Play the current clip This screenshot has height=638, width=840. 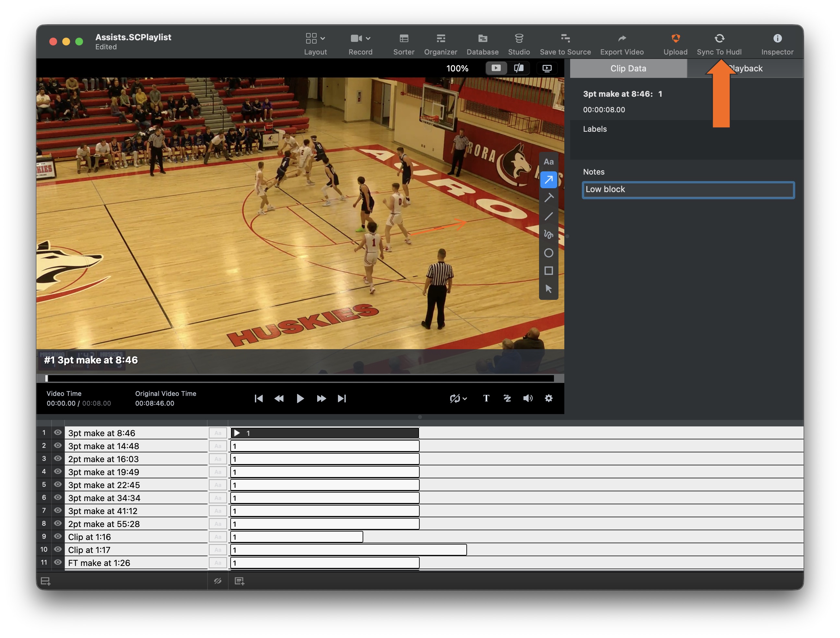[x=300, y=398]
